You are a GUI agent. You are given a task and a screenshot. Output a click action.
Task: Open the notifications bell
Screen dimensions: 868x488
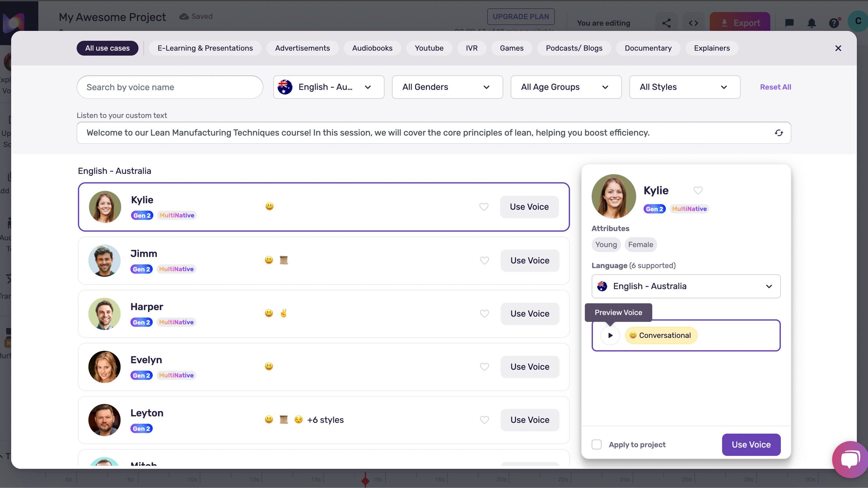pos(812,23)
